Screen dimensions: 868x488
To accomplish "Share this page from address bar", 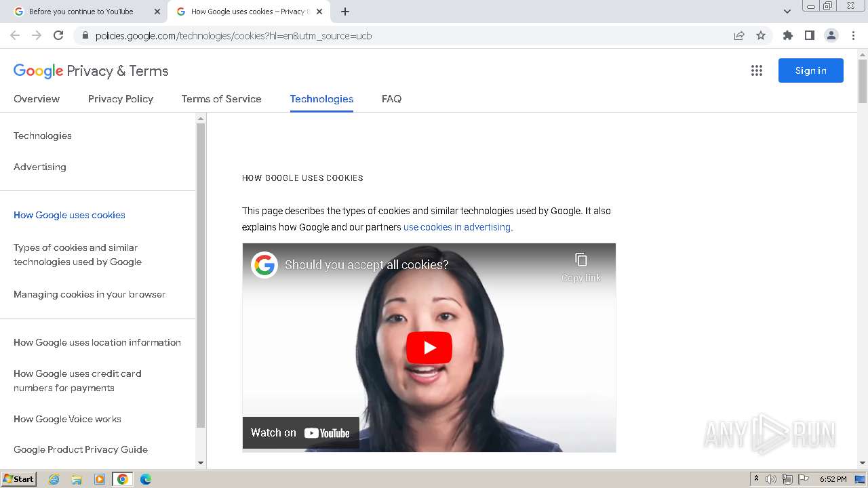I will [739, 36].
